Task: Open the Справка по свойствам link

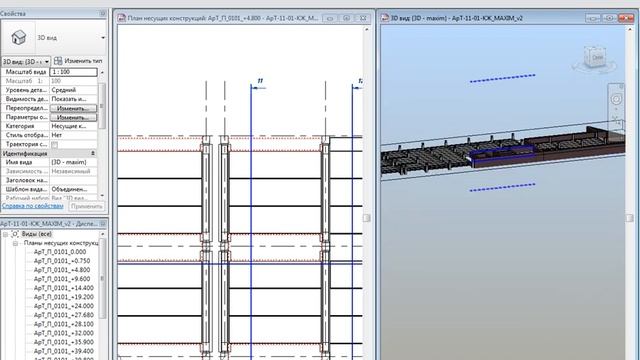Action: pyautogui.click(x=32, y=206)
